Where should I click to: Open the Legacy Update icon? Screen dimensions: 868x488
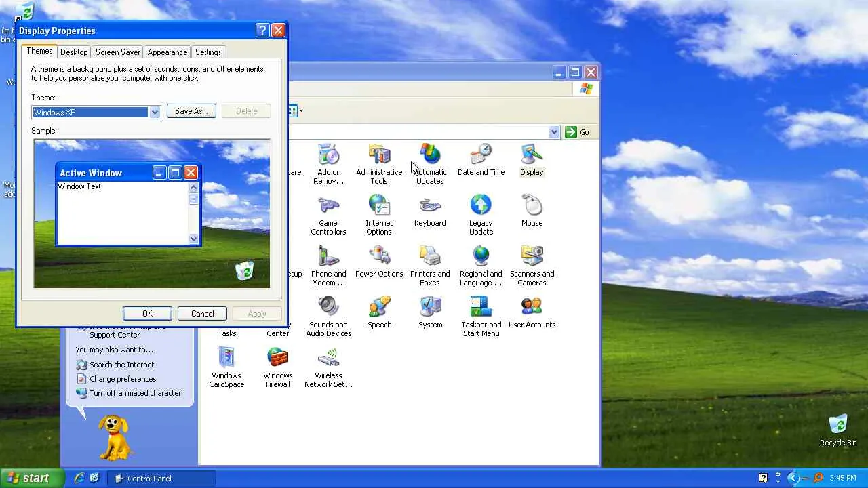pyautogui.click(x=481, y=215)
